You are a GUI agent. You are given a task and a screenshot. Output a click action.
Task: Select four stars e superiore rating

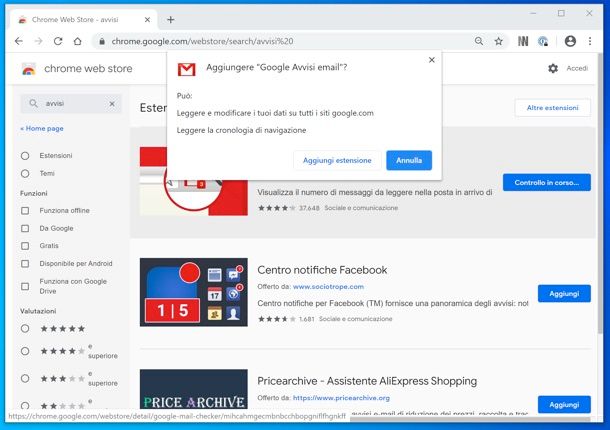[x=25, y=351]
